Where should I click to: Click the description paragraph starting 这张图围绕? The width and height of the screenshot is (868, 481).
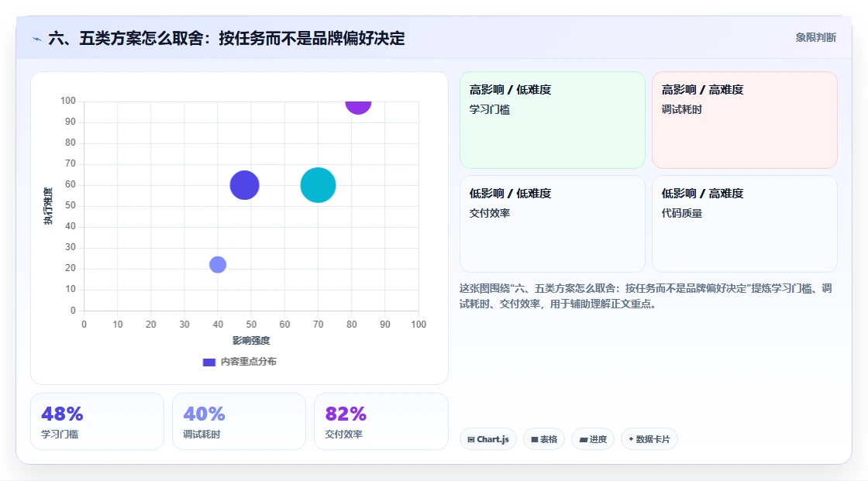pyautogui.click(x=646, y=296)
